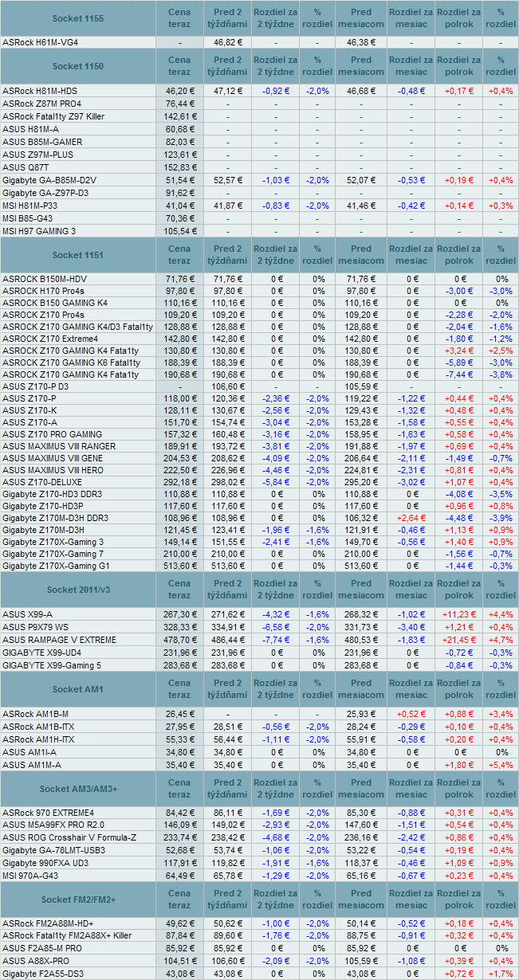Click the Socket 2011/v3 section header

pos(77,590)
